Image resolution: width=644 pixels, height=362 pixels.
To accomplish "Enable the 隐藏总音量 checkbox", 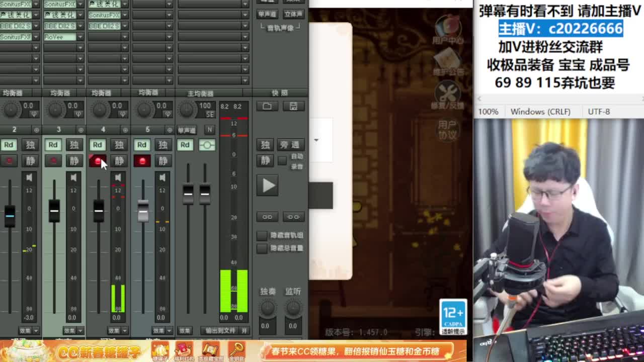I will coord(262,248).
